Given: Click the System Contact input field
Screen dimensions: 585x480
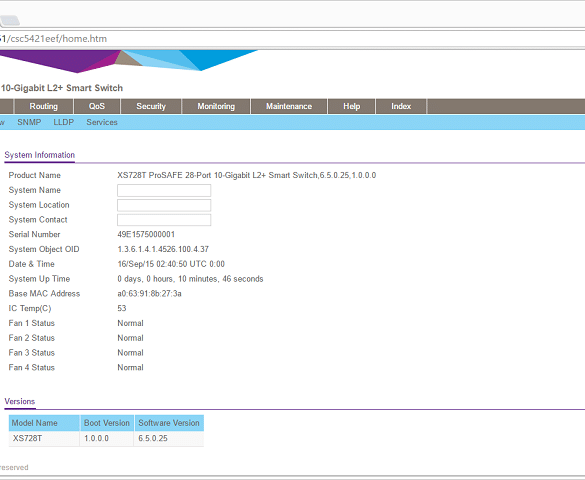Looking at the screenshot, I should [x=164, y=220].
